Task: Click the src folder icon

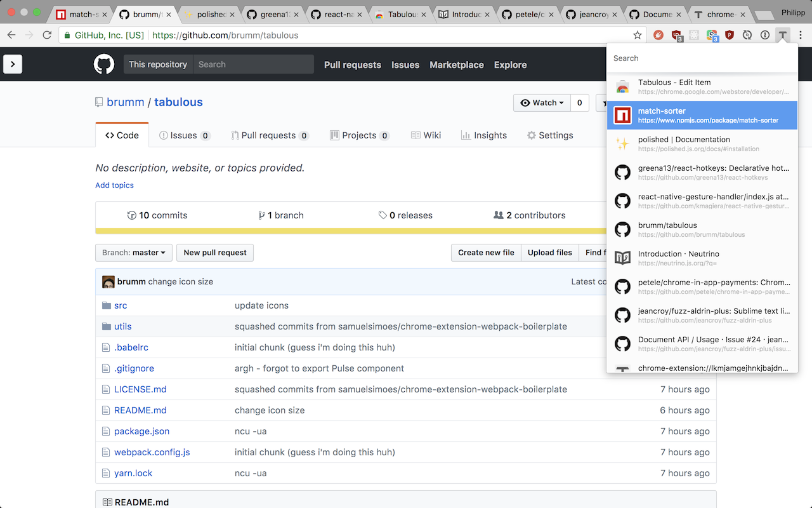Action: click(x=107, y=305)
